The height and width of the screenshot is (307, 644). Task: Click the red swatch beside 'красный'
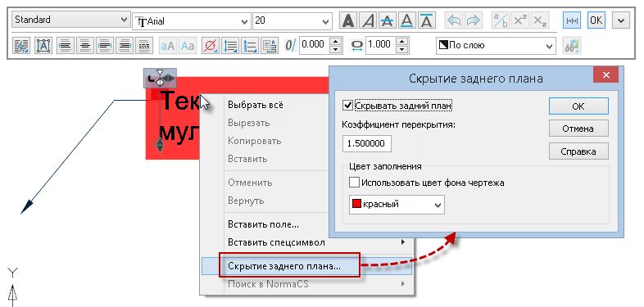click(356, 204)
